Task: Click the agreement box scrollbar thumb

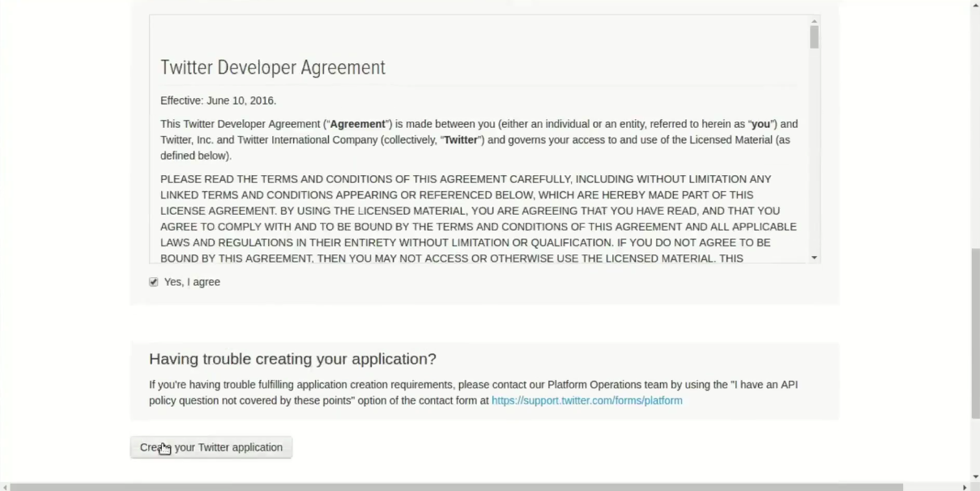Action: coord(814,36)
